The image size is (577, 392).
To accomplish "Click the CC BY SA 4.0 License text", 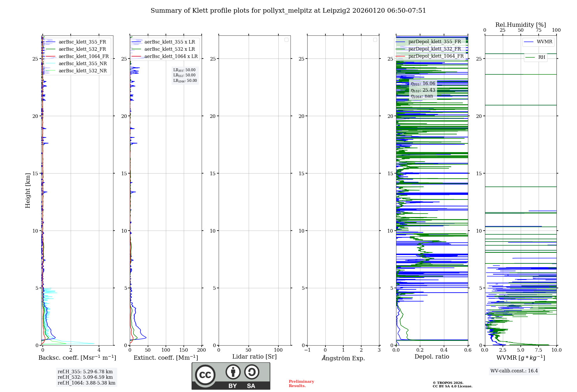I will point(452,387).
